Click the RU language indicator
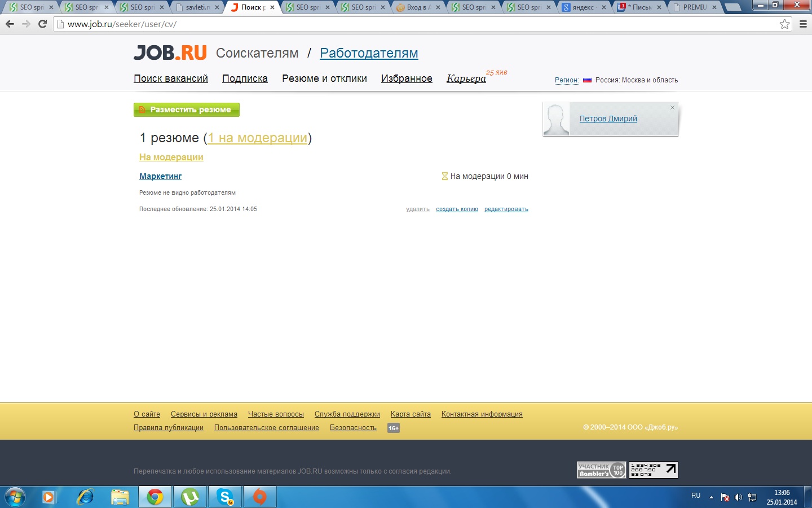Screen dimensions: 812x508 [x=696, y=496]
